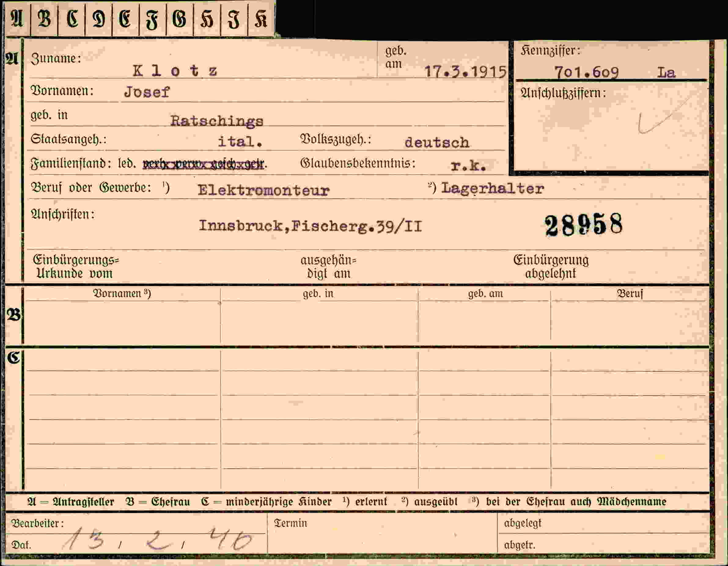Click the occupation 'Lagerhalter'
This screenshot has height=566, width=728.
493,189
